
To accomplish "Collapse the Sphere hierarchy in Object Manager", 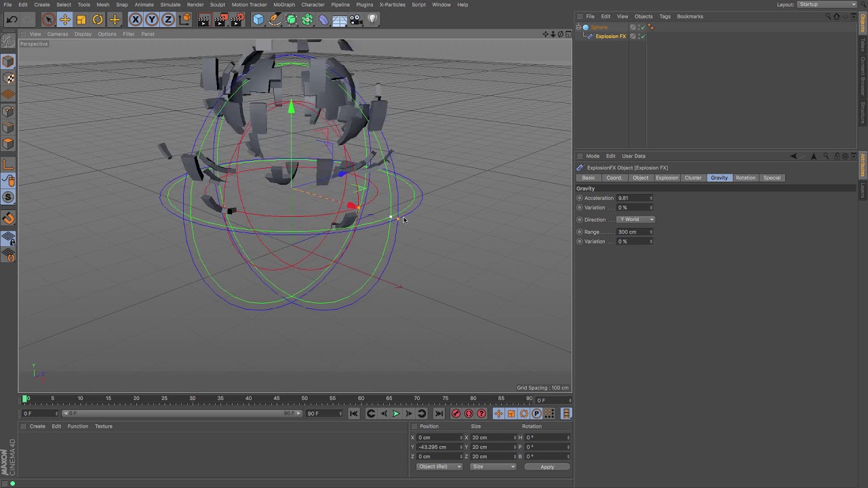I will [x=579, y=28].
